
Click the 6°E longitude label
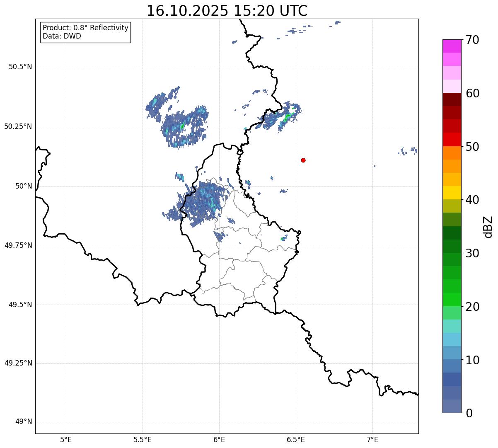[219, 439]
